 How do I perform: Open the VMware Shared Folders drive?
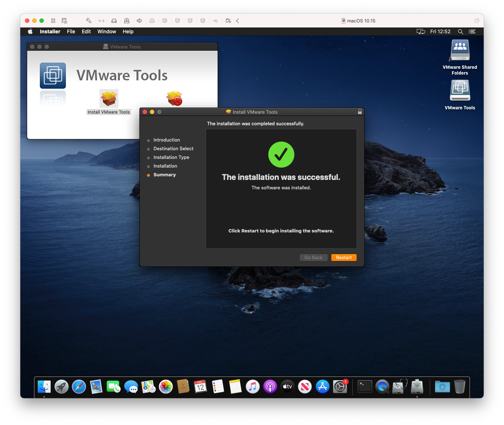(459, 50)
